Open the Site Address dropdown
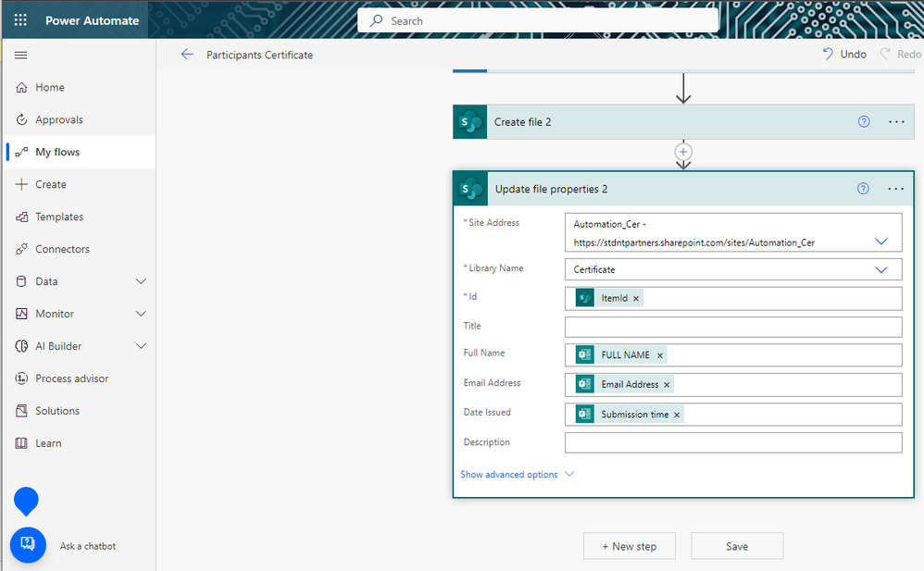 (x=881, y=242)
